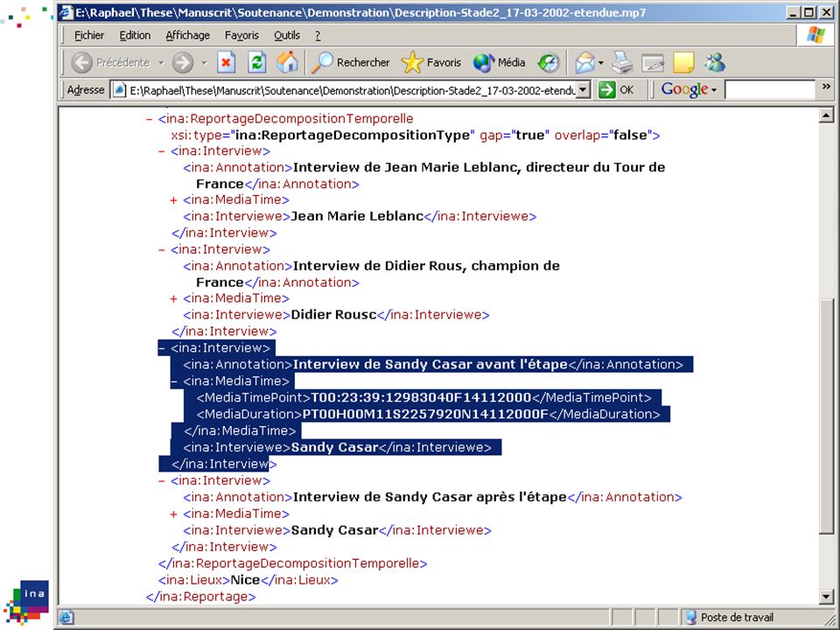
Task: Open the Média toolbar button
Action: (x=499, y=63)
